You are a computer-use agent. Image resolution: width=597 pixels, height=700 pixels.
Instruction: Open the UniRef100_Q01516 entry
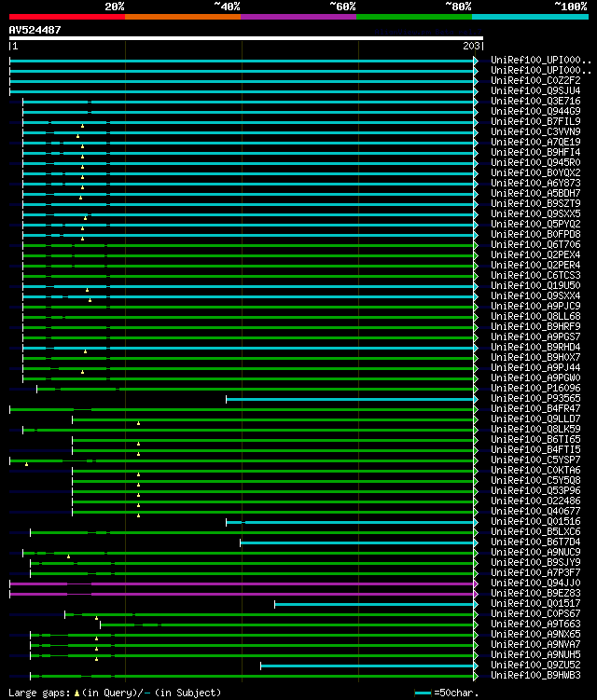point(535,522)
